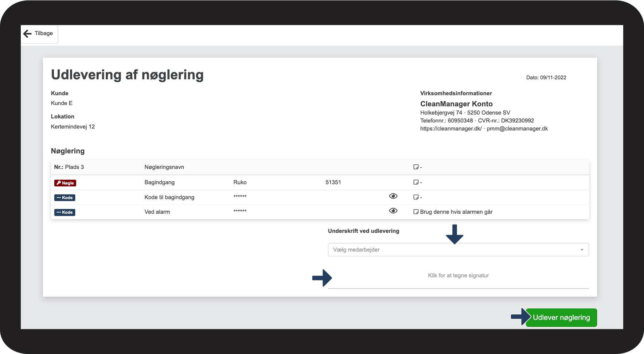This screenshot has height=354, width=644.
Task: Click the Virksomhedsinformationer heading
Action: [456, 93]
